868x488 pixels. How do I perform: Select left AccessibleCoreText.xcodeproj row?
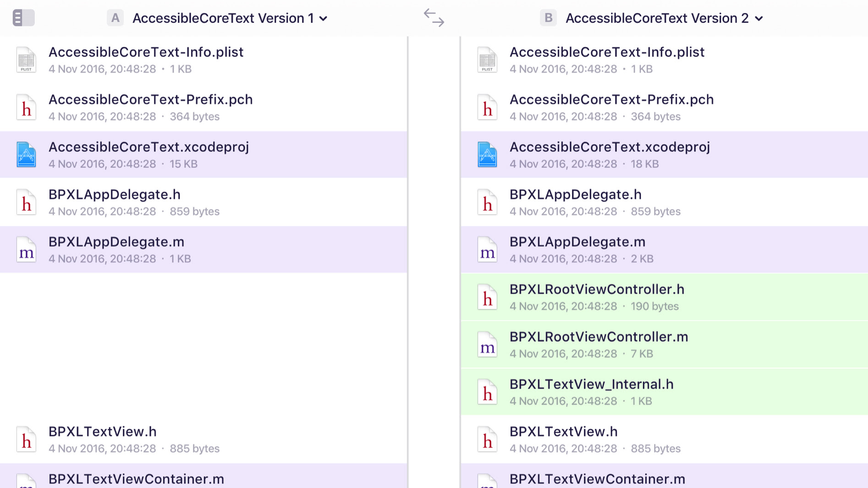[x=203, y=155]
